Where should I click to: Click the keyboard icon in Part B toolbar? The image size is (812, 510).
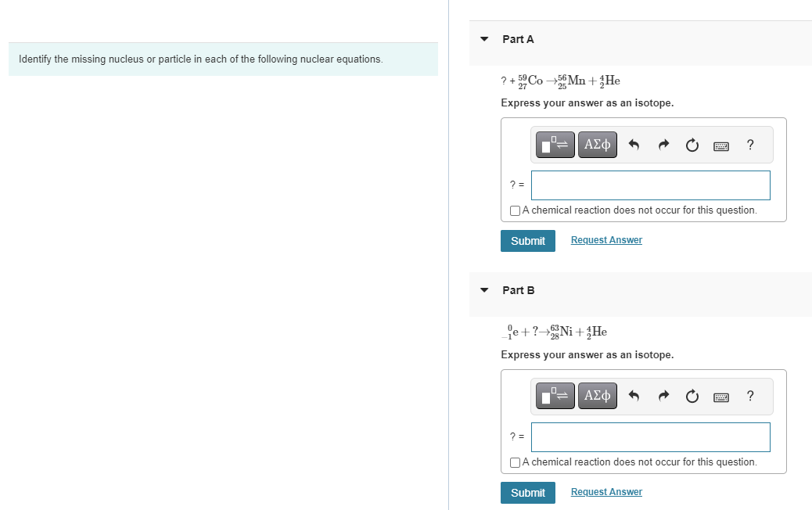[720, 396]
